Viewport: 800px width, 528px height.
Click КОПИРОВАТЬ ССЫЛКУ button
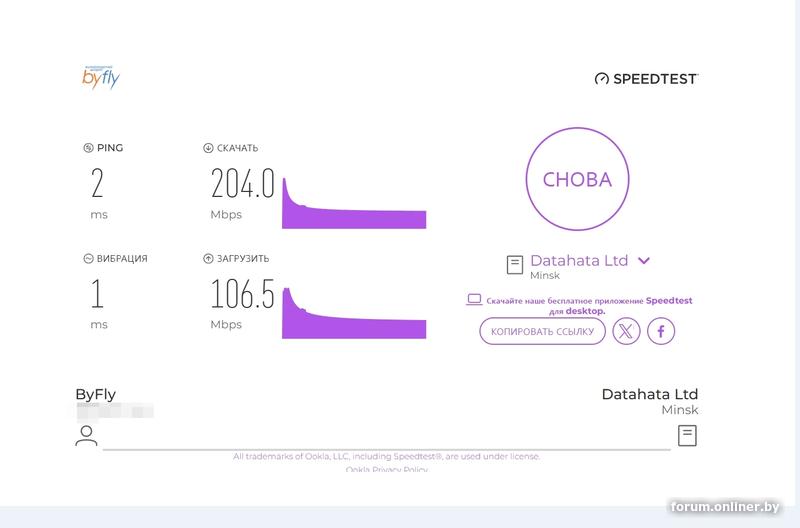point(543,331)
